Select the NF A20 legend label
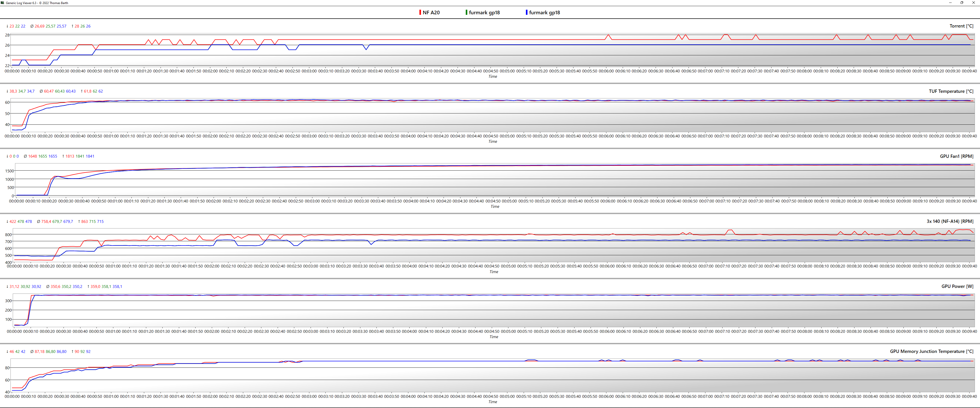980x408 pixels. coord(431,12)
